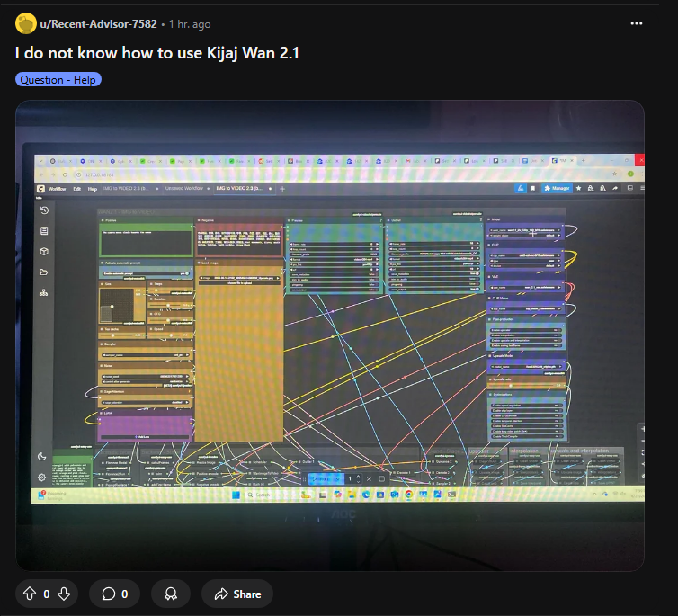Toggle trim_to_audio in the Output node
Image resolution: width=678 pixels, height=616 pixels.
tap(434, 279)
